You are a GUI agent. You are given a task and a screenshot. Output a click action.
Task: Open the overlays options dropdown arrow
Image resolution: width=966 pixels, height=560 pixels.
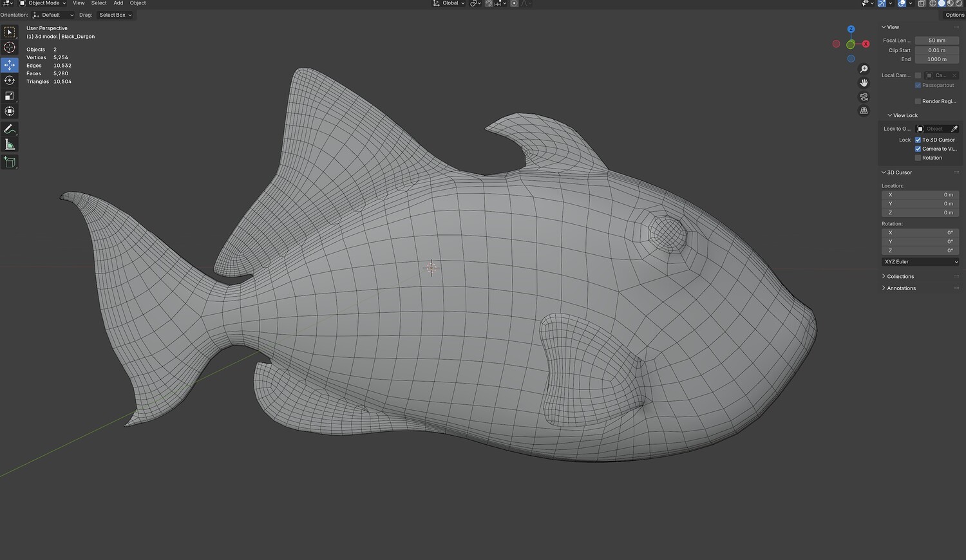coord(911,3)
